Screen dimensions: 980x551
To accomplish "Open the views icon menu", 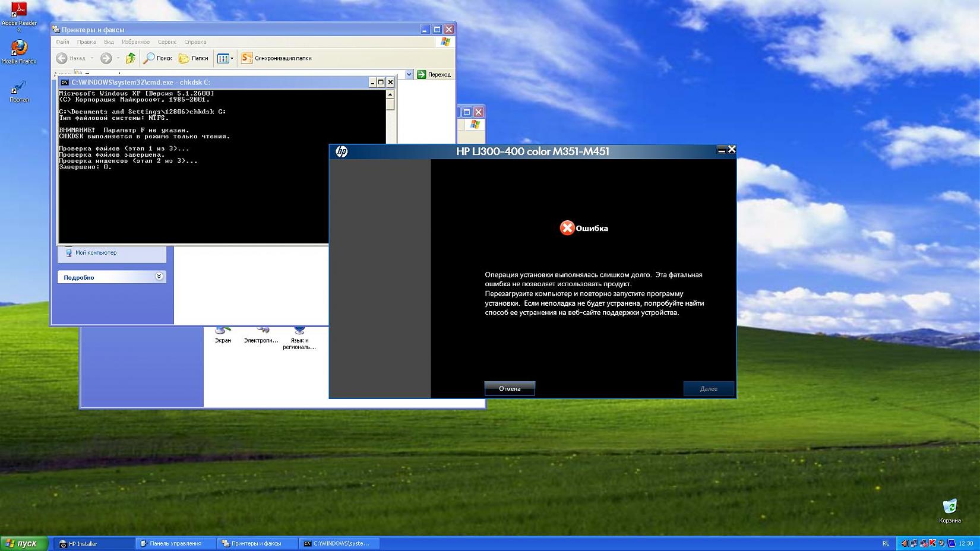I will click(x=225, y=58).
